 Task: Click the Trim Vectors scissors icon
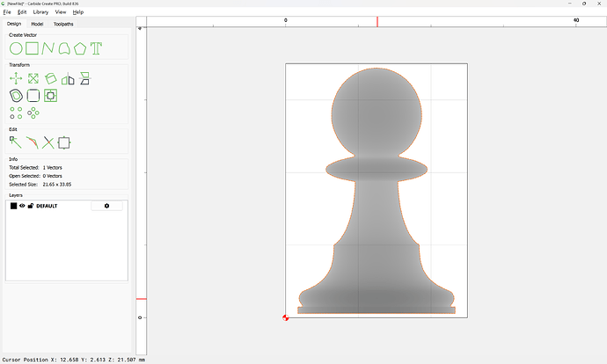point(48,142)
